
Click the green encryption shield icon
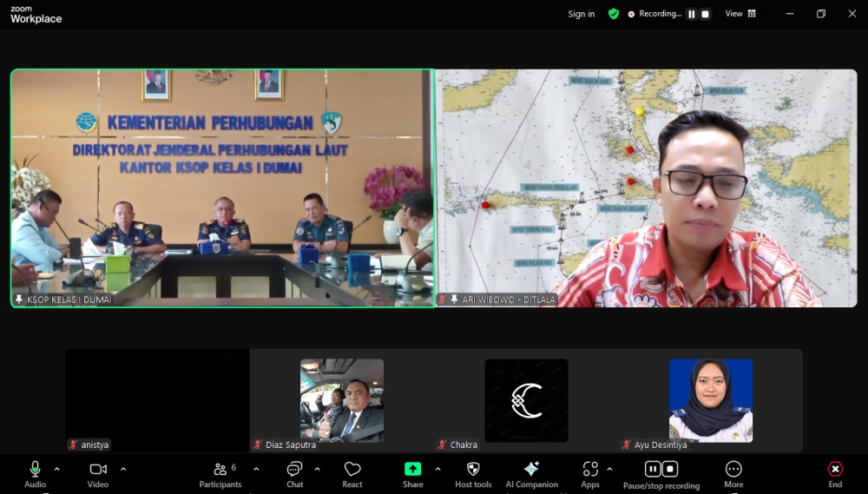coord(614,14)
